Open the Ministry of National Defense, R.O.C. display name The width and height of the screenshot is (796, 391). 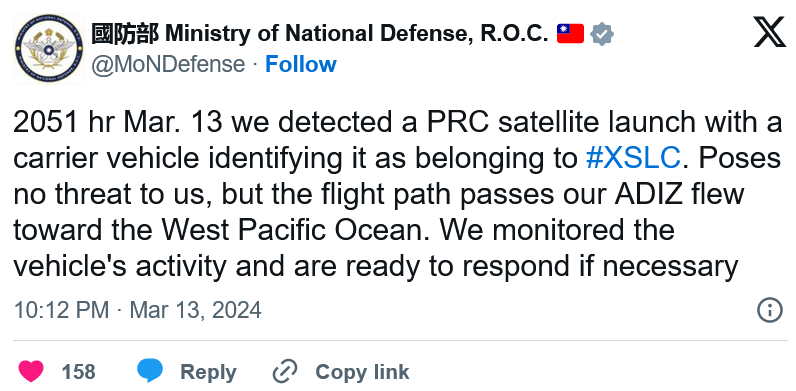356,34
